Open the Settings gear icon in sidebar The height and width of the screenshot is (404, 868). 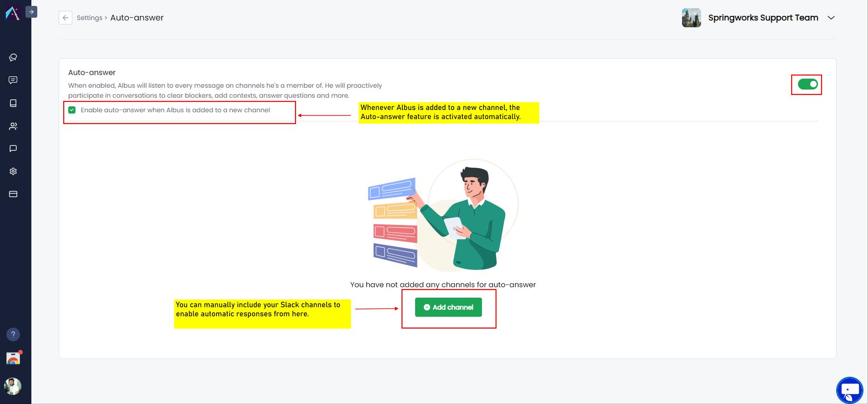point(13,171)
